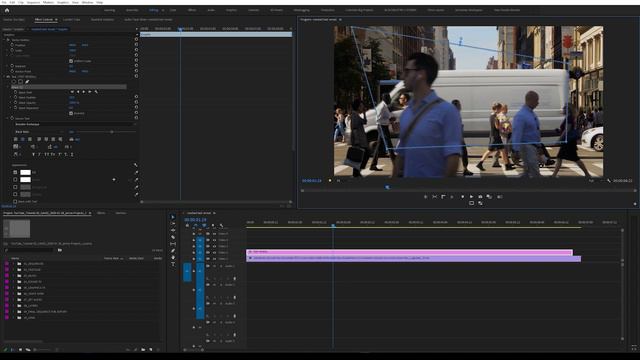Toggle Position animation stopwatch

pos(12,45)
